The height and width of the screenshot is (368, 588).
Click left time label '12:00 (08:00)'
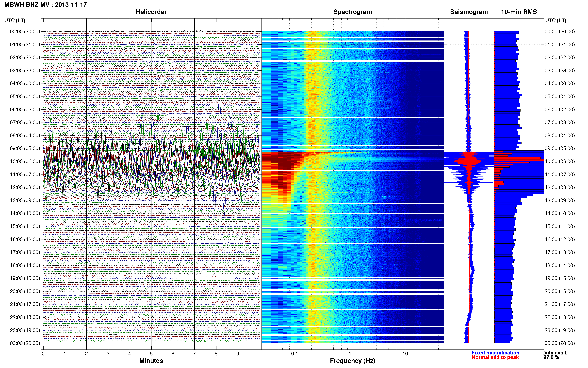pos(25,187)
